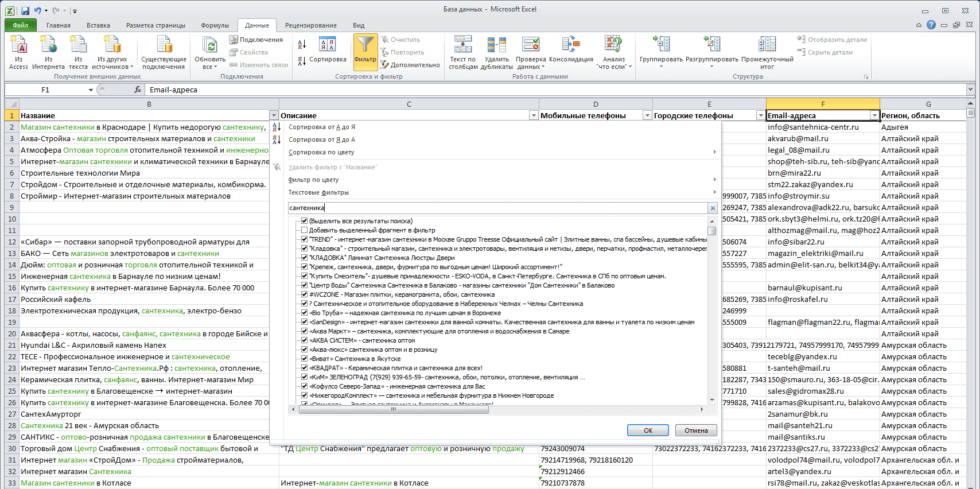980x489 pixels.
Task: Click the insert function fx icon
Action: point(138,90)
